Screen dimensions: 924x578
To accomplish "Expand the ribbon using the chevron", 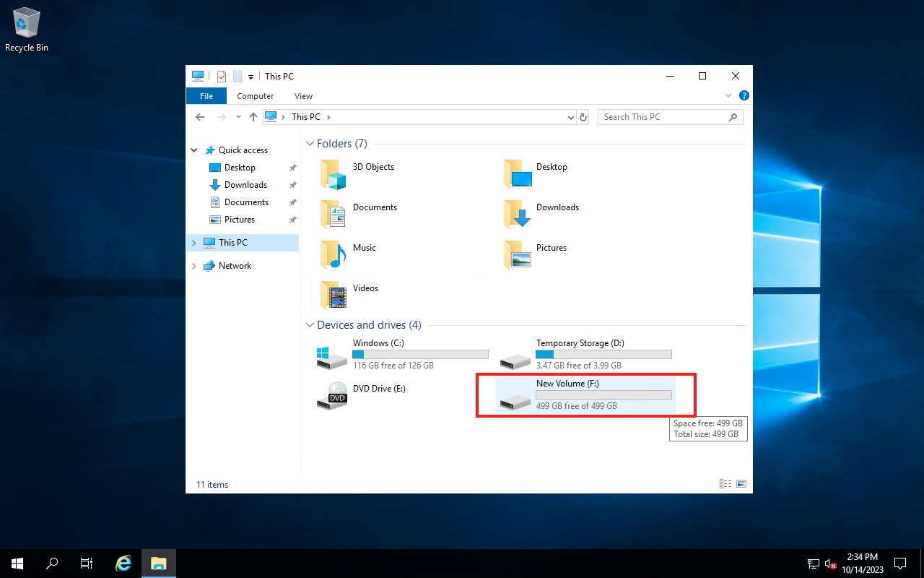I will [x=728, y=95].
